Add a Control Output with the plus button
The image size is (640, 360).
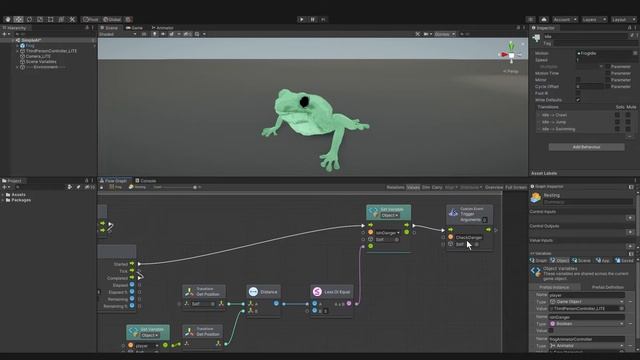tap(630, 232)
